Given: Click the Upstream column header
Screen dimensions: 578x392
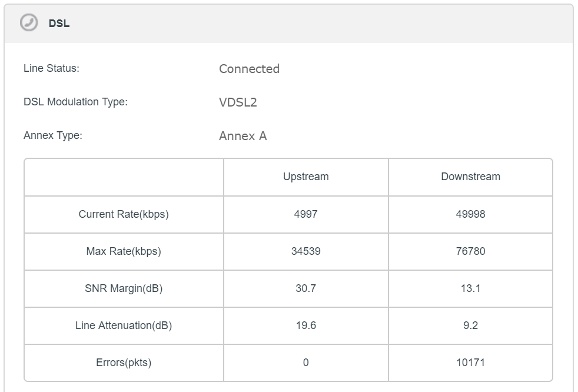Looking at the screenshot, I should [305, 177].
